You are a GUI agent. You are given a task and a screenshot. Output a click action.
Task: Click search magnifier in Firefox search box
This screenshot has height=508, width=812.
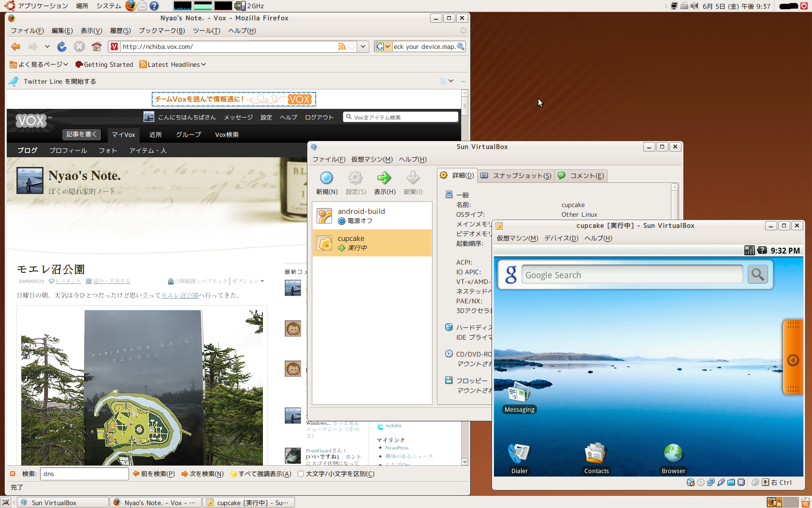pyautogui.click(x=461, y=46)
